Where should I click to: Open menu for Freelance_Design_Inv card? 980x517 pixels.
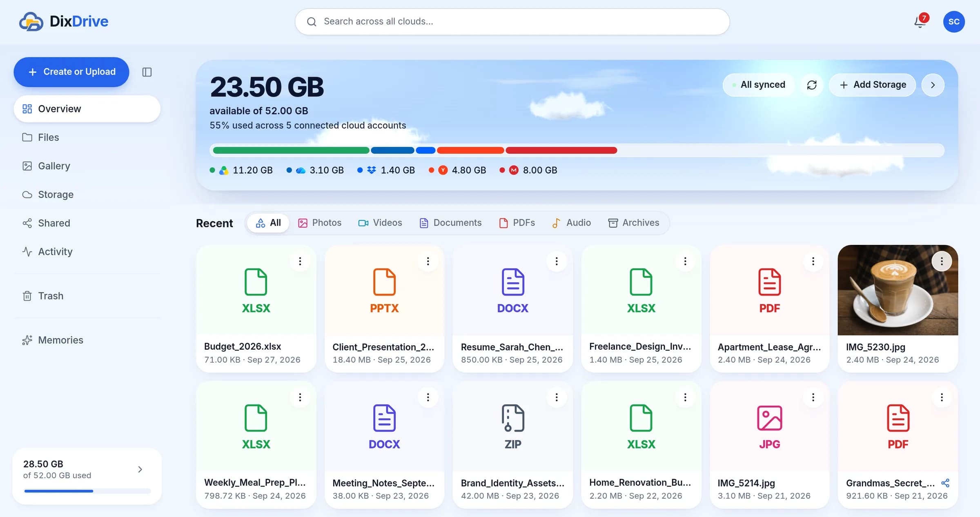[x=685, y=261]
